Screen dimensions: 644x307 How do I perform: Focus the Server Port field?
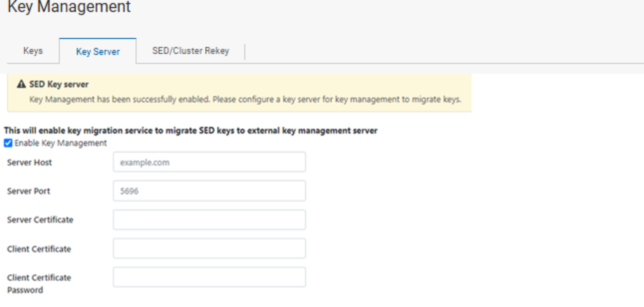pyautogui.click(x=209, y=191)
